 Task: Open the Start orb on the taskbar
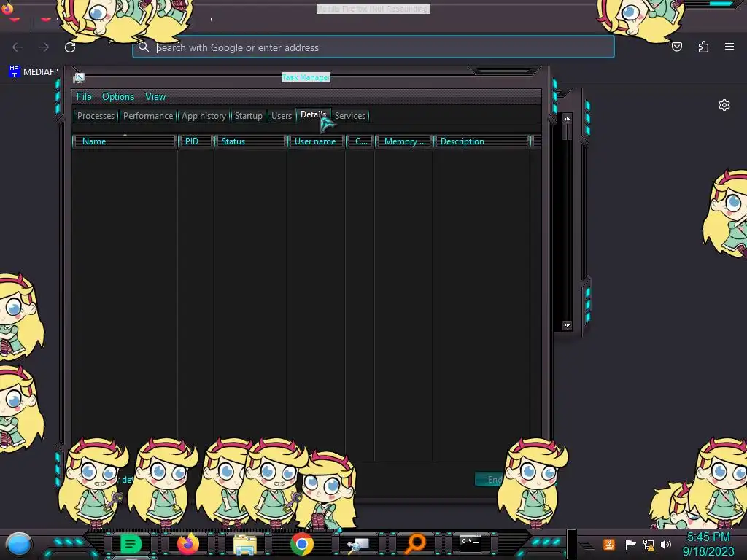(18, 545)
